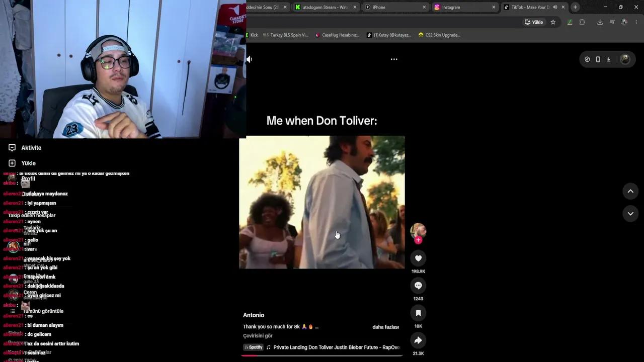
Task: Click the TikTok coins icon at top right
Action: (587, 59)
